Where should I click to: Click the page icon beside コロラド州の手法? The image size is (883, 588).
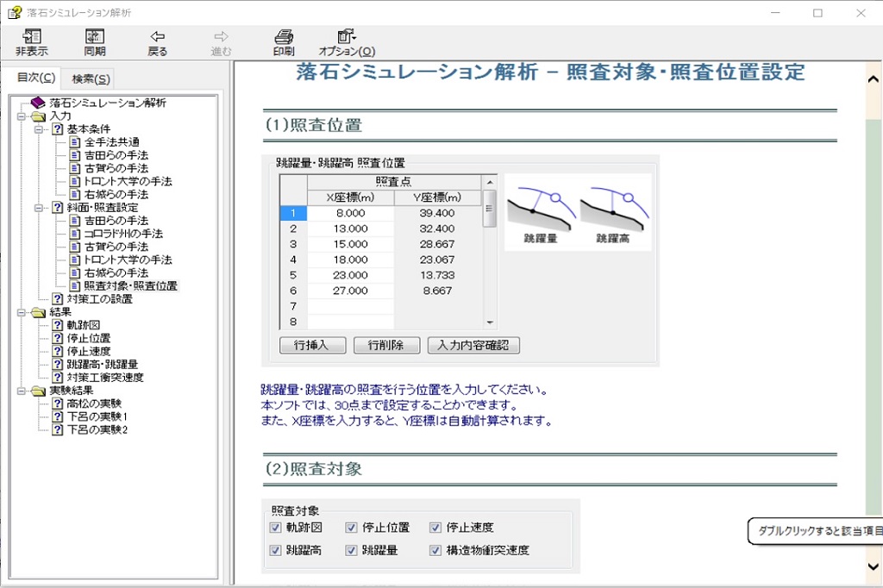click(75, 233)
